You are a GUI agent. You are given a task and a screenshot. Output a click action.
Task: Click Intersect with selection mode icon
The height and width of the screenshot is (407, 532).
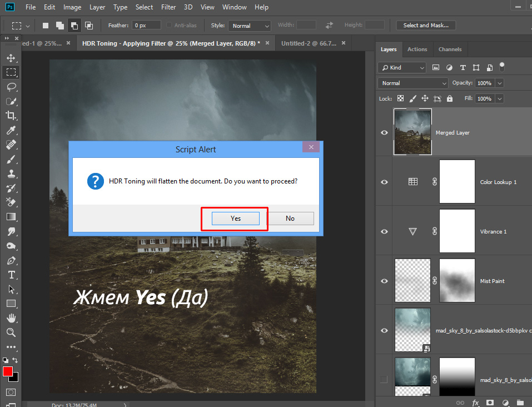[x=89, y=26]
